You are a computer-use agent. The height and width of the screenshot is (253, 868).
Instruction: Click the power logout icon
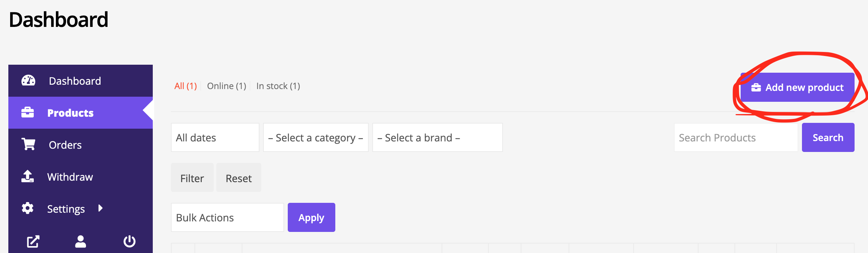click(x=130, y=241)
